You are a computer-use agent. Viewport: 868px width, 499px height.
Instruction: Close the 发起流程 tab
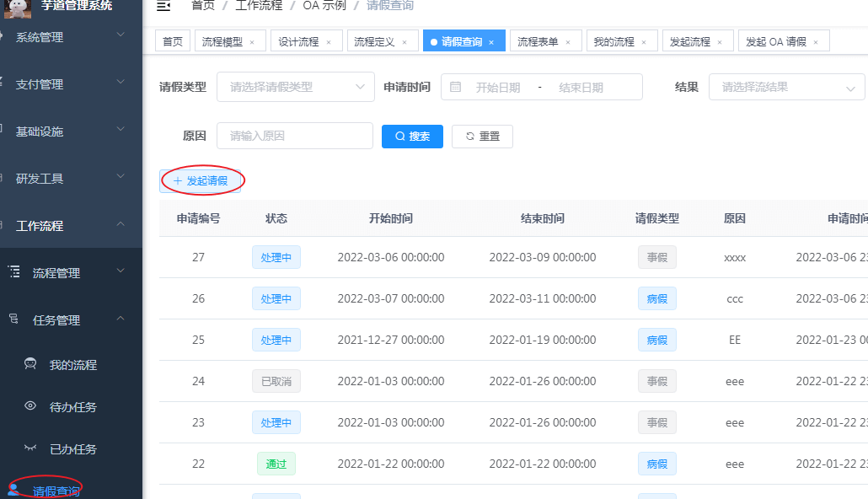tap(721, 40)
